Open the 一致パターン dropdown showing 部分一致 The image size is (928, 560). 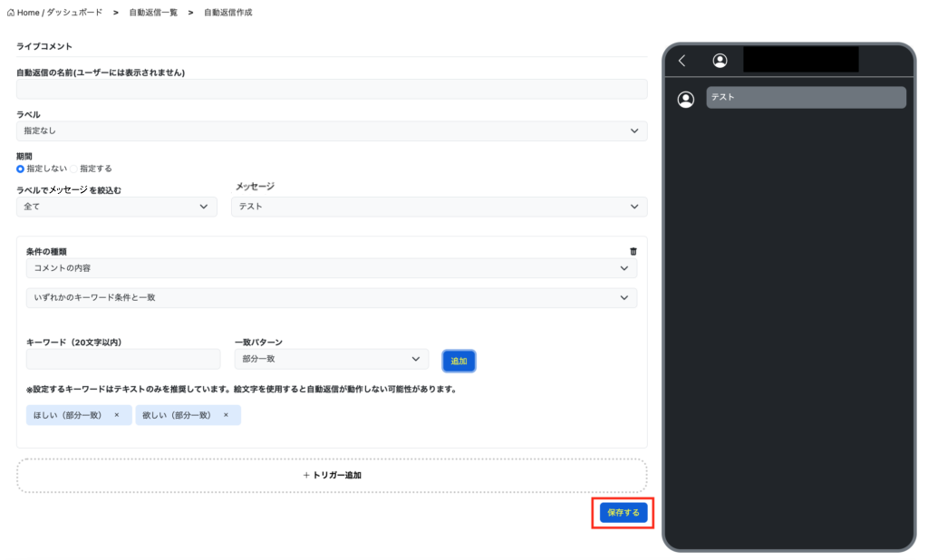pos(331,359)
